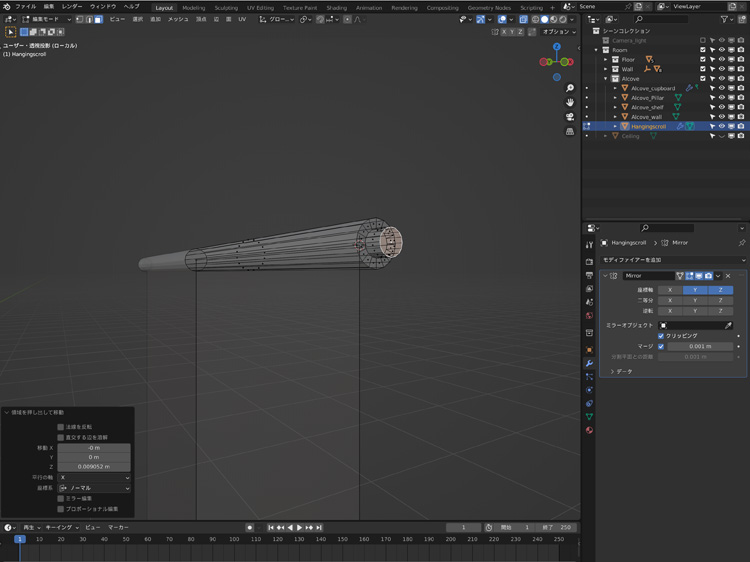750x562 pixels.
Task: Pin the properties panel with pin icon
Action: [741, 243]
